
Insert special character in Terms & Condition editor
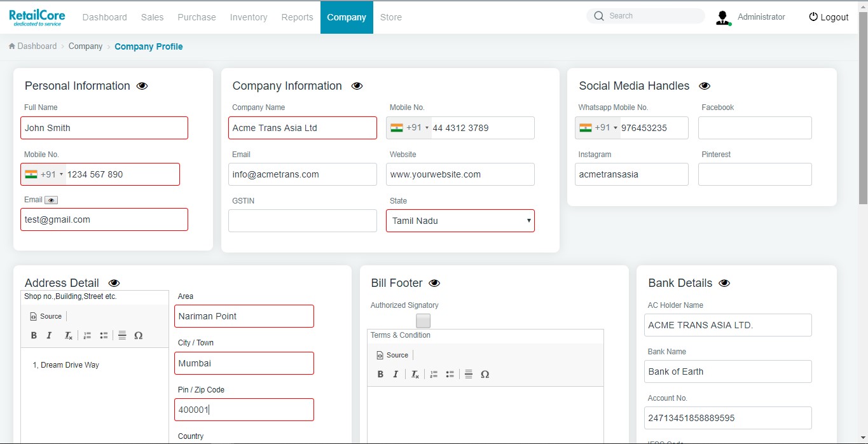click(485, 374)
